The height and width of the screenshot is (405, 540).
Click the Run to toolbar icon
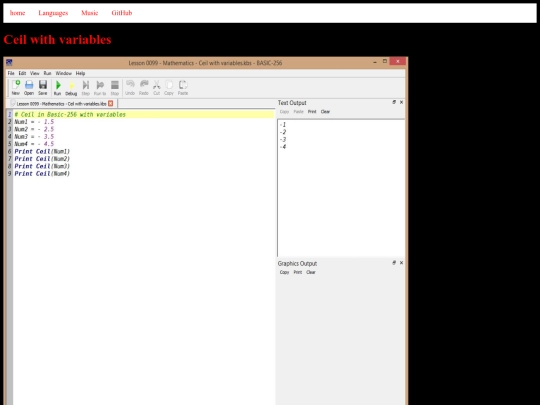[100, 87]
